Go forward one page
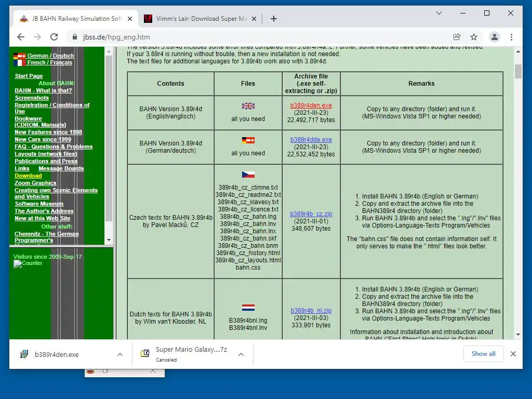Viewport: 532px width, 399px height. pyautogui.click(x=37, y=37)
